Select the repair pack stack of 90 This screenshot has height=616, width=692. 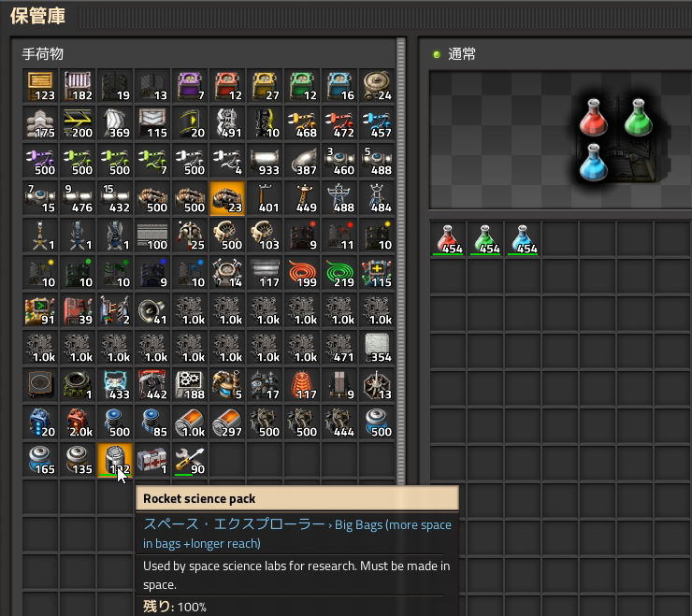(190, 460)
